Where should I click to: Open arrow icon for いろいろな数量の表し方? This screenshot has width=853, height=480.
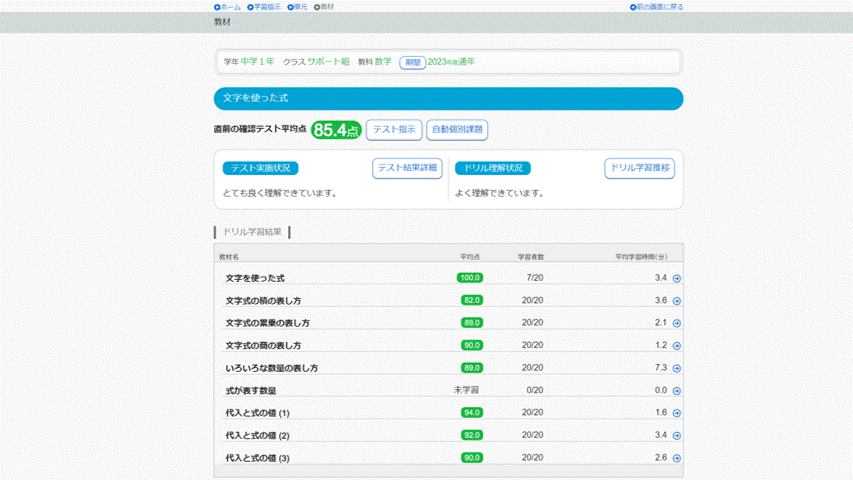[x=676, y=368]
